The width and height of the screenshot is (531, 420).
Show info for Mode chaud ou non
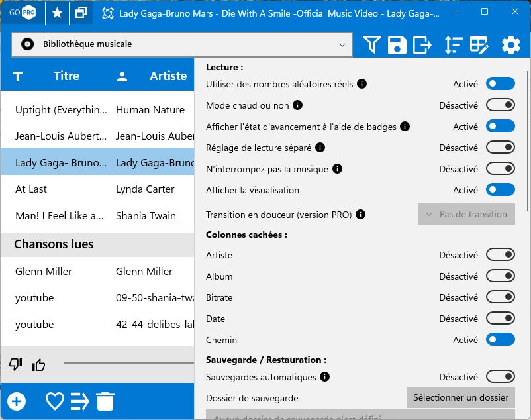[x=297, y=105]
